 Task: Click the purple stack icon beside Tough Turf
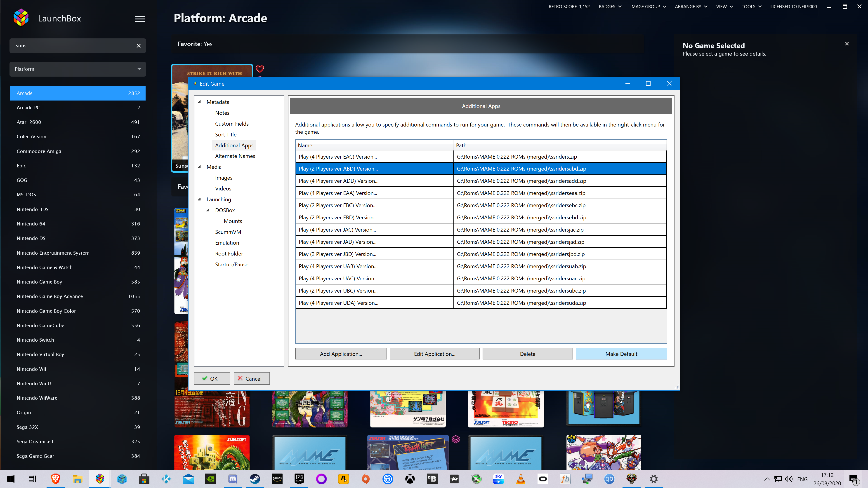(455, 439)
